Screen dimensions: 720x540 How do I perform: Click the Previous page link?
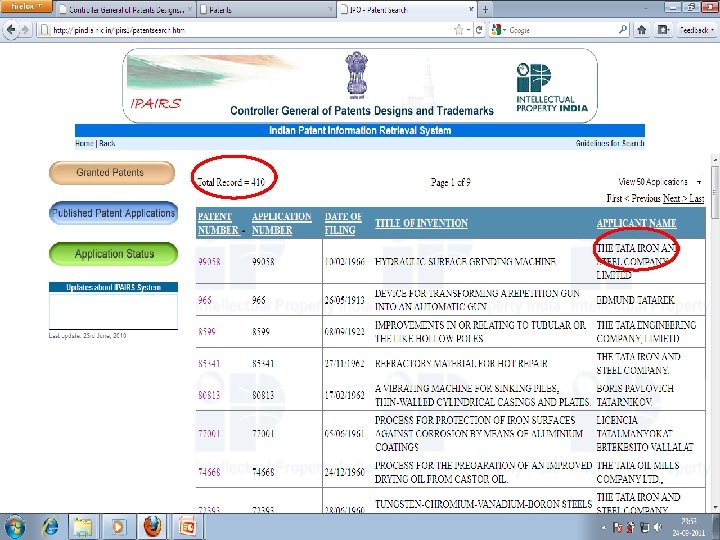(646, 198)
